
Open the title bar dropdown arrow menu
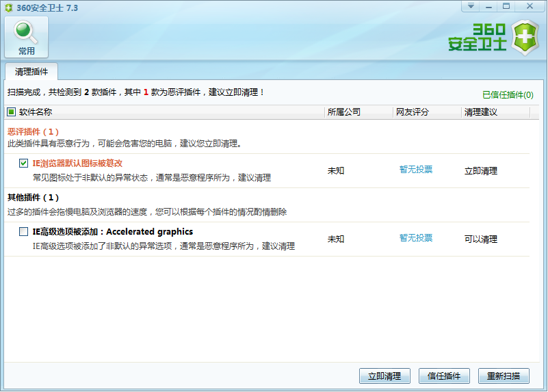471,6
